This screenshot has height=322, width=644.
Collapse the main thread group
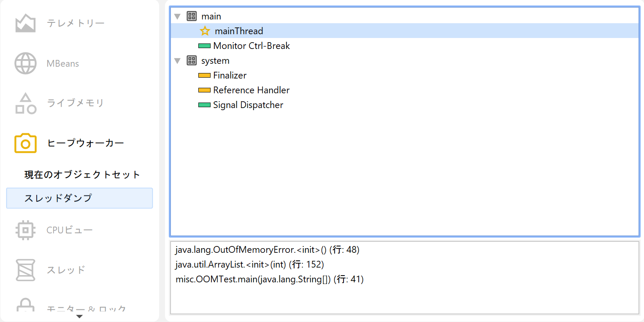[x=177, y=16]
